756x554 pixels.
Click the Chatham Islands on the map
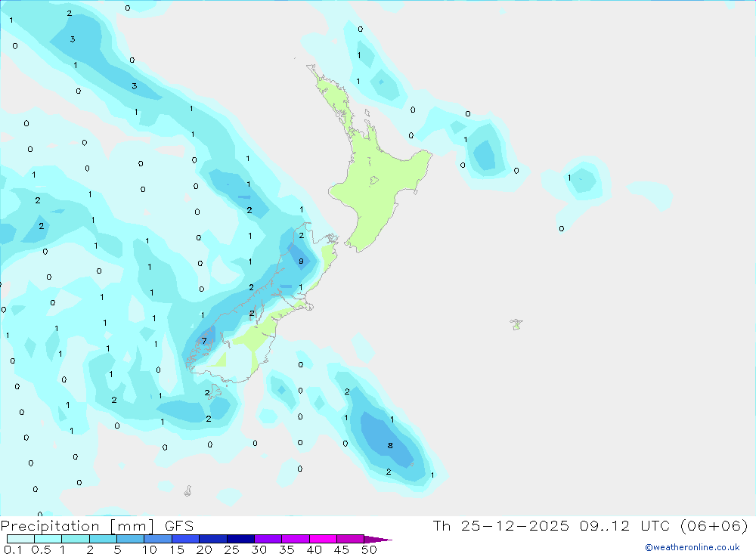point(516,324)
